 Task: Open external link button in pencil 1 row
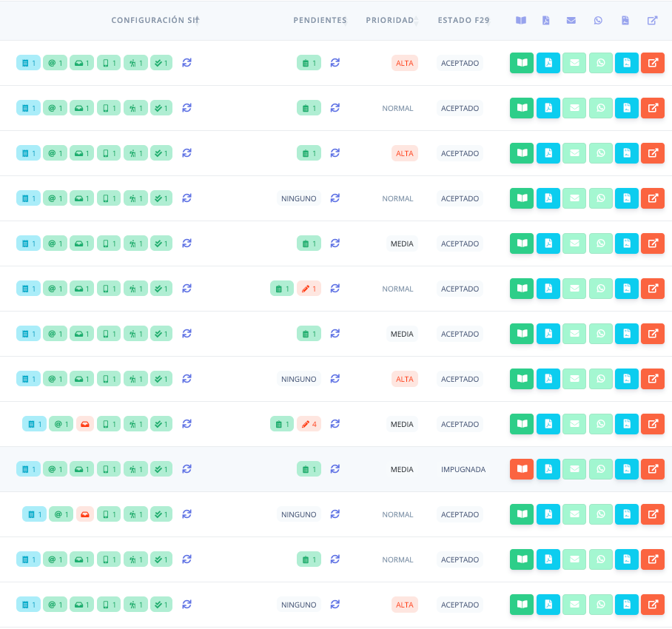(653, 289)
